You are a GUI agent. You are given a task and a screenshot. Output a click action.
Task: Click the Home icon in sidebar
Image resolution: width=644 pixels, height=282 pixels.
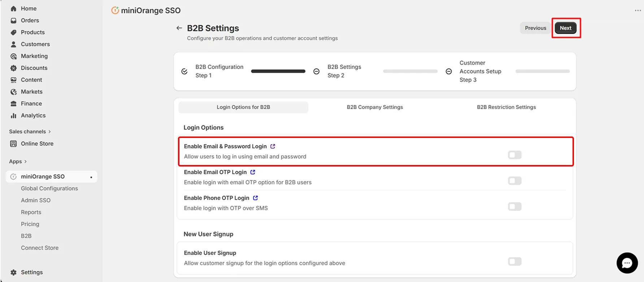(13, 9)
